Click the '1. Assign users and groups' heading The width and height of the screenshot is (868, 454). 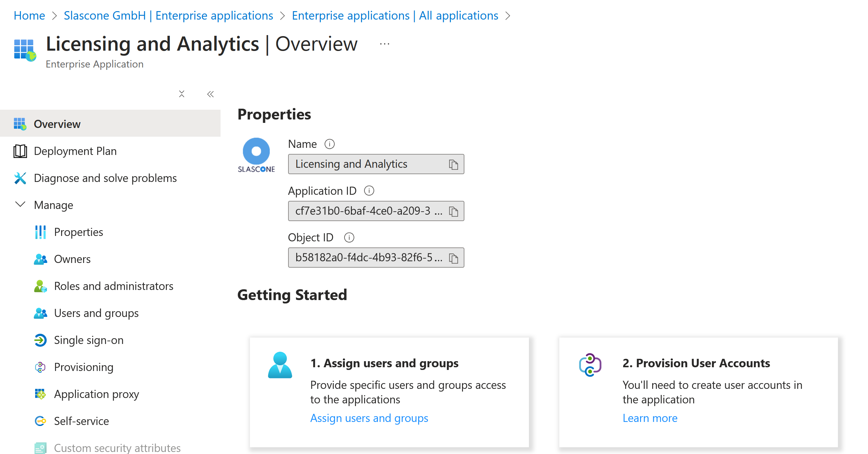(x=384, y=363)
